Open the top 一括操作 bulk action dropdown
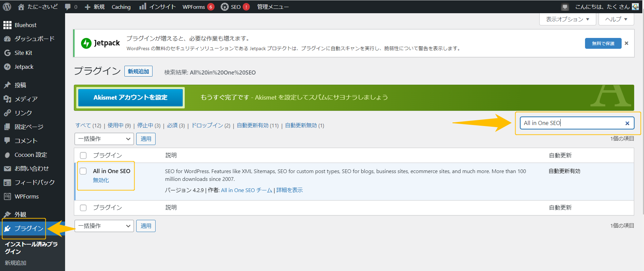644x271 pixels. (104, 139)
